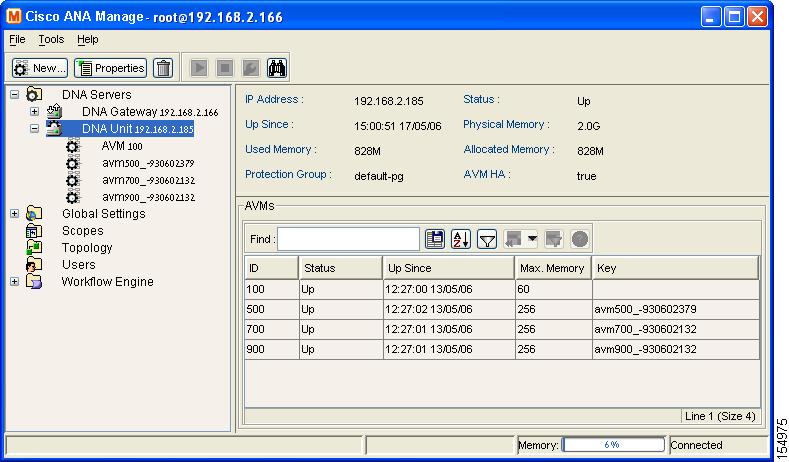Click the Topology tree icon
The width and height of the screenshot is (789, 462).
coord(34,248)
